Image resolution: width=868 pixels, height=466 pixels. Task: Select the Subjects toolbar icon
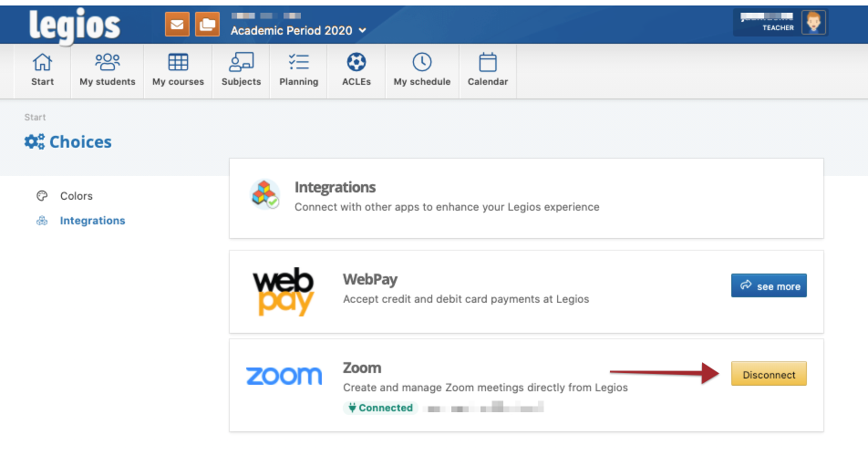pyautogui.click(x=242, y=70)
